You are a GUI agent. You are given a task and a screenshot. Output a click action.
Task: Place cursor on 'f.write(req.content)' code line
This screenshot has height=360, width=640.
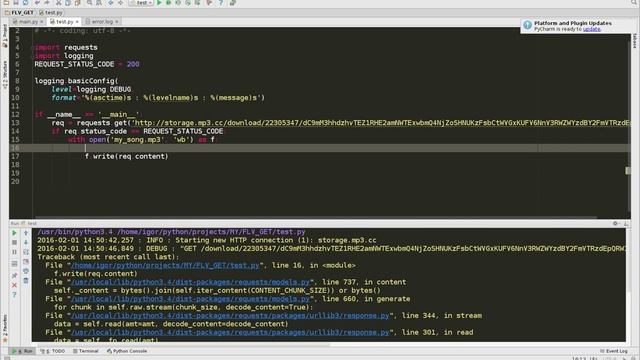(x=127, y=156)
